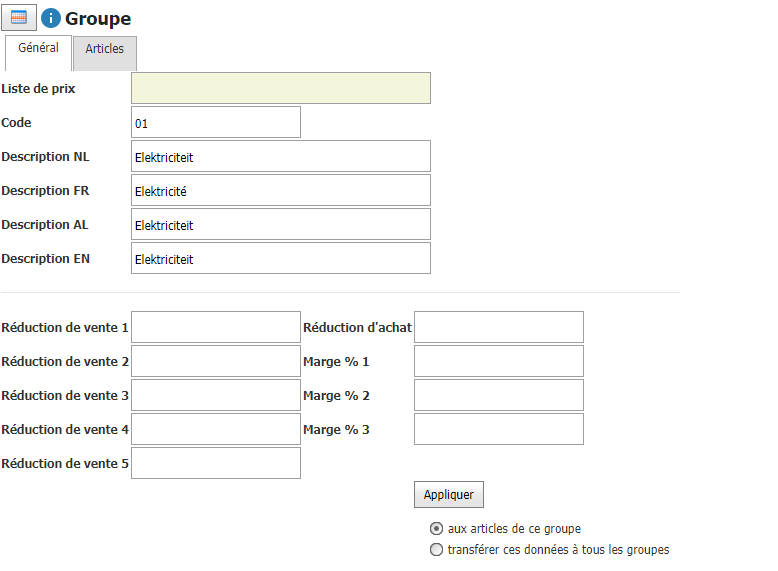The height and width of the screenshot is (571, 778).
Task: Edit the Description FR field
Action: tap(281, 190)
